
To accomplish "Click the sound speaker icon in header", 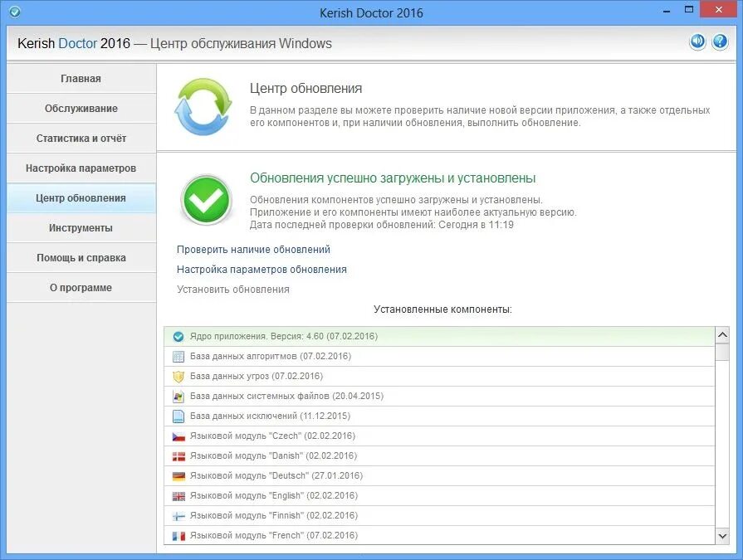I will pos(697,41).
